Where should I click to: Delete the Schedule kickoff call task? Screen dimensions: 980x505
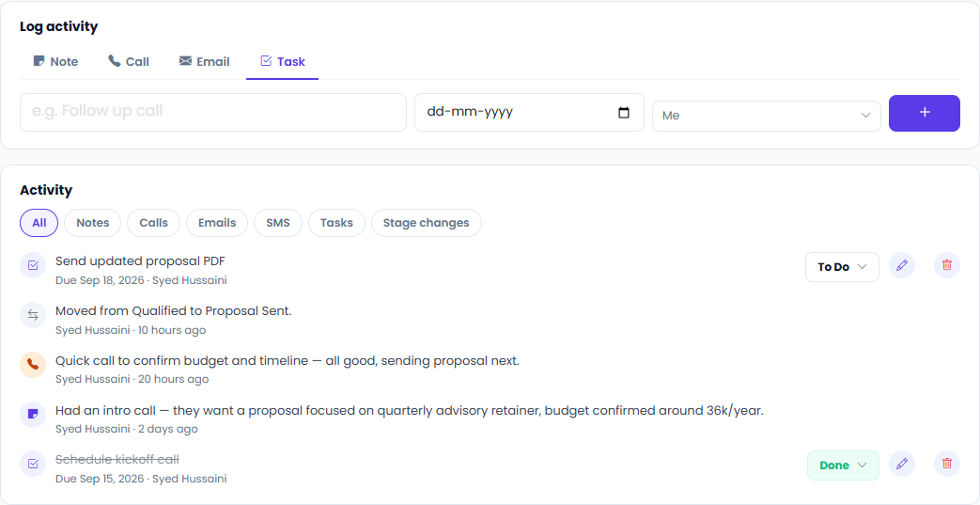(947, 464)
